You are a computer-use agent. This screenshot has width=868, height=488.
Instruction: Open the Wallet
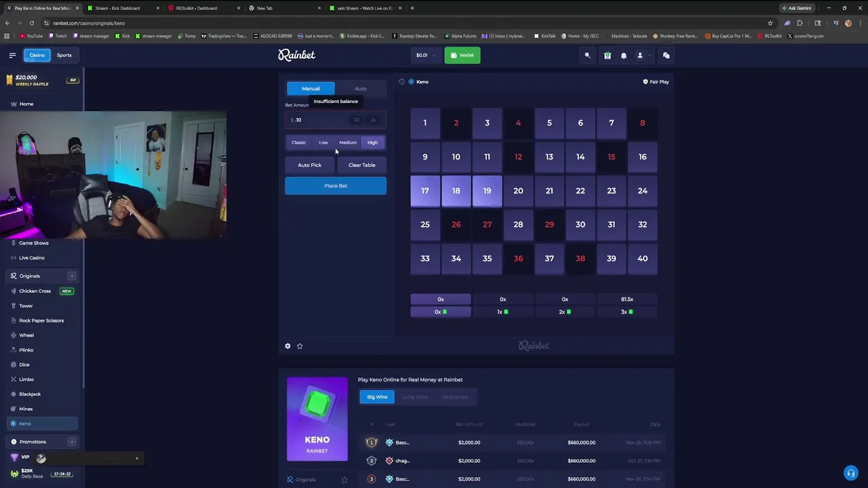[x=462, y=55]
